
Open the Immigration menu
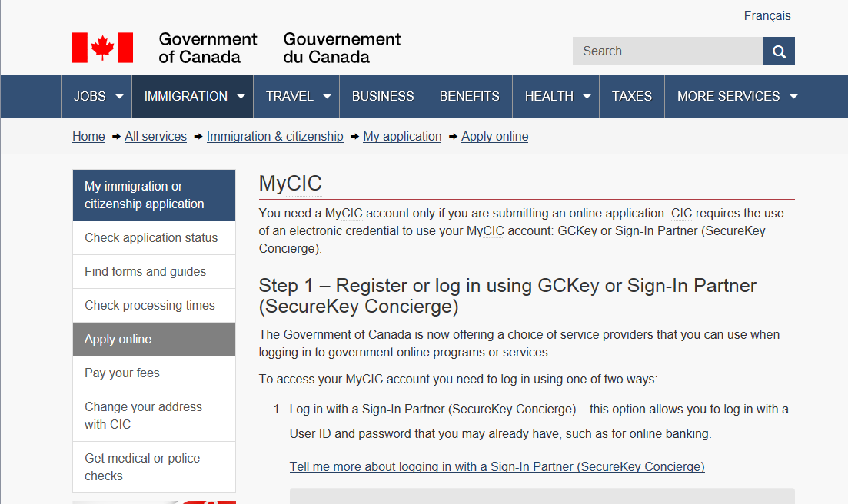(192, 96)
